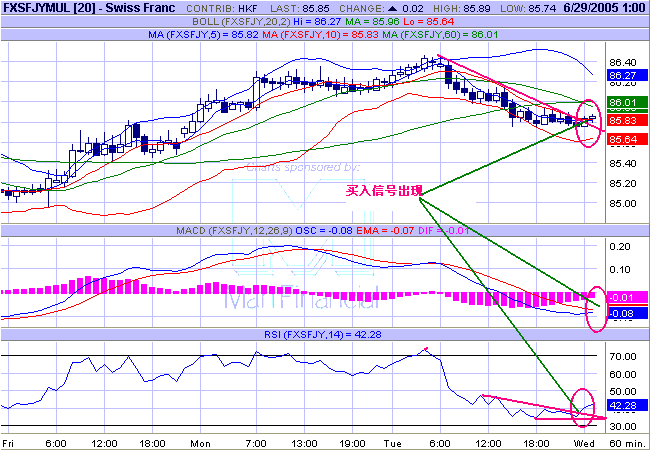Click the red 85.83 price-axis tag
650x450 pixels.
[627, 120]
